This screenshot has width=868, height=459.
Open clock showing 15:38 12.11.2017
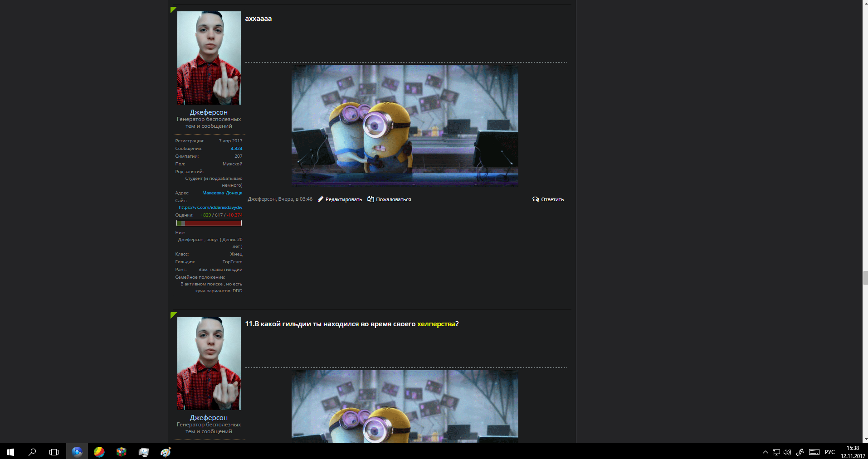pyautogui.click(x=853, y=452)
